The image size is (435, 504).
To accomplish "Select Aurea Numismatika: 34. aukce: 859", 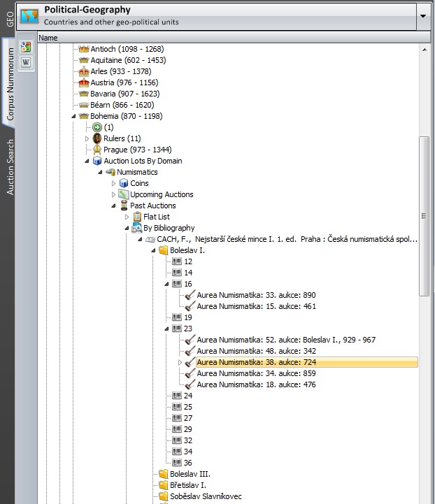I will (256, 373).
